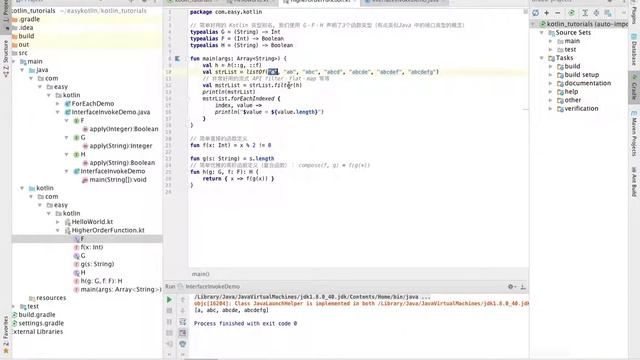Click the main() breadcrumb below editor

point(200,274)
